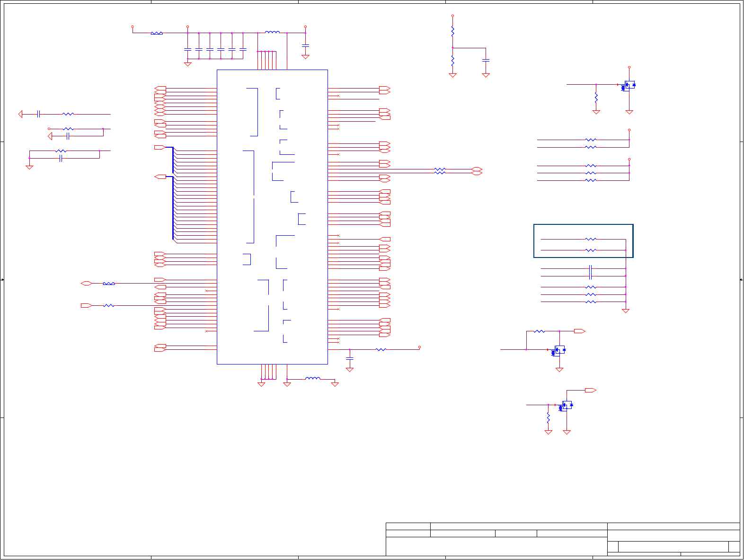Screen dimensions: 744x560
Task: Select the large central IC rectangle
Action: click(x=272, y=217)
